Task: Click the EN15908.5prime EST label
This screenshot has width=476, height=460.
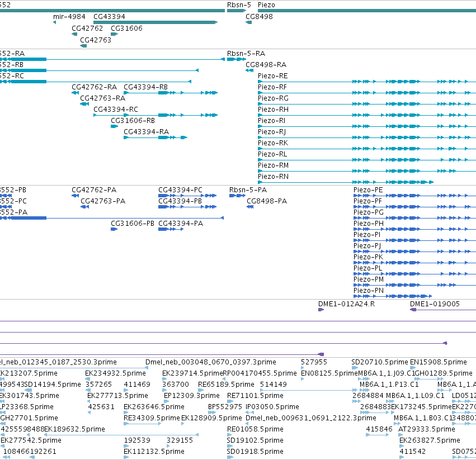Action: pyautogui.click(x=439, y=362)
